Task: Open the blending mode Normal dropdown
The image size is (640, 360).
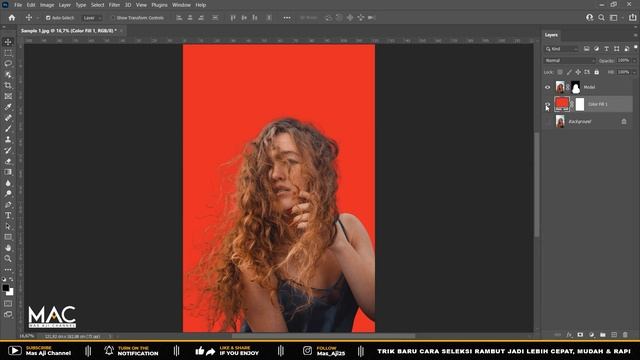Action: (569, 60)
